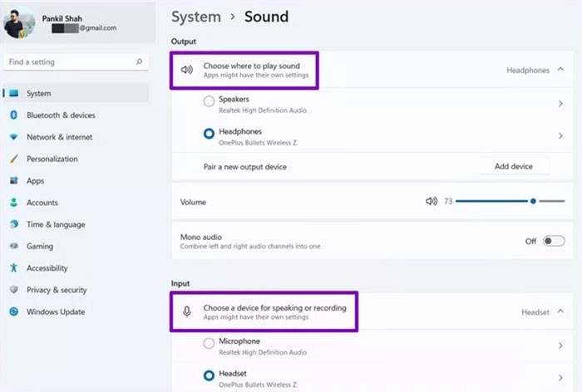Open Privacy & security settings

tap(57, 290)
